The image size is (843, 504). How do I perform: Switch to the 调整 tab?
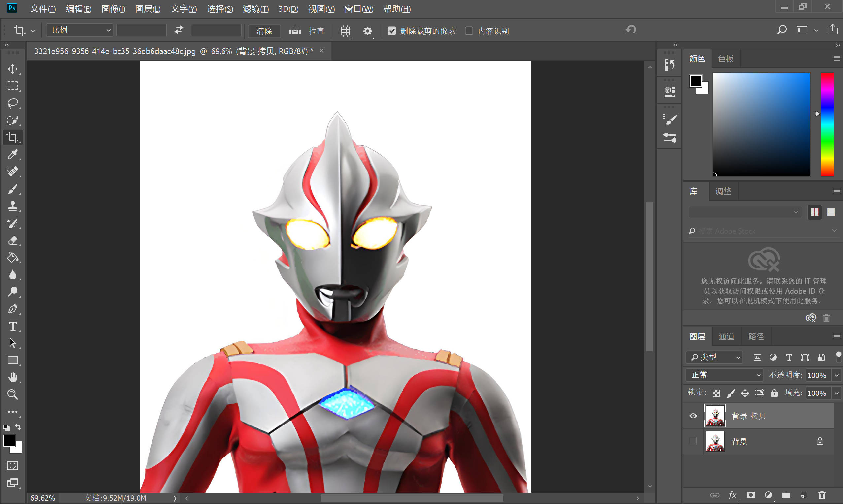pyautogui.click(x=723, y=191)
